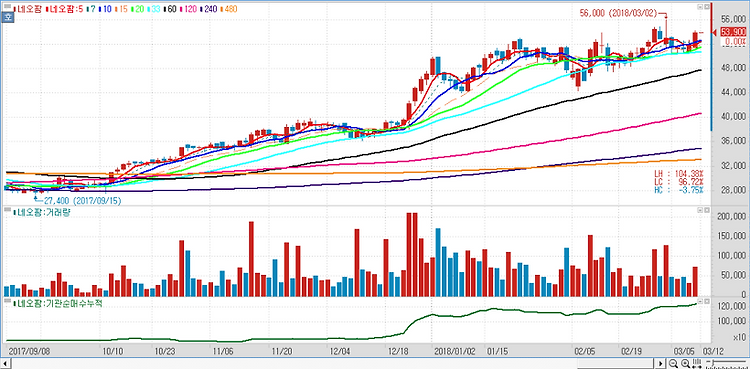Viewport: 750px width, 369px height.
Task: Click the HC : -3.75% statistic
Action: [x=679, y=190]
